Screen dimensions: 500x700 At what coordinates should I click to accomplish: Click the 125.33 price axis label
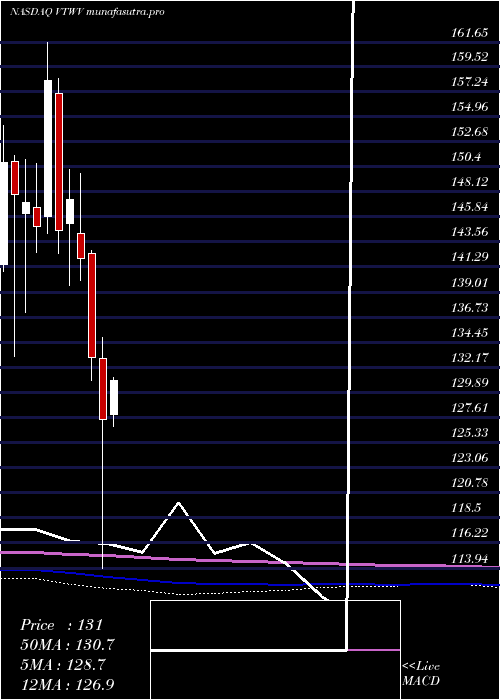coord(470,433)
